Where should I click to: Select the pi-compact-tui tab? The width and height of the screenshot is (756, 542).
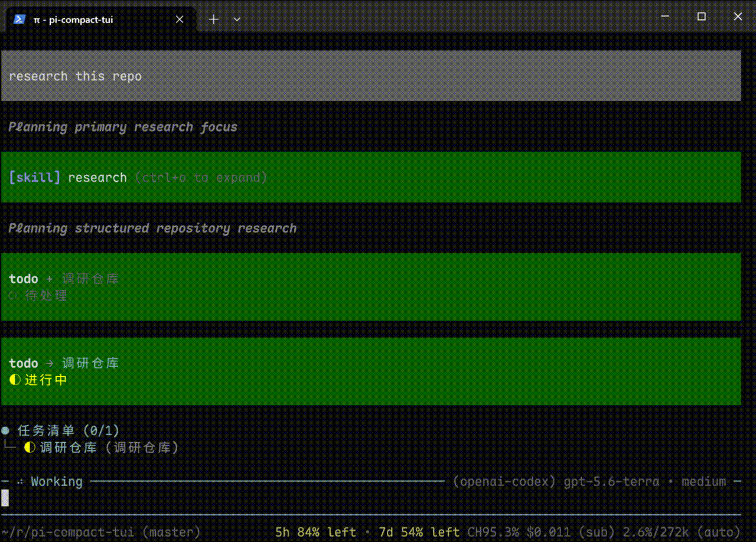[100, 19]
